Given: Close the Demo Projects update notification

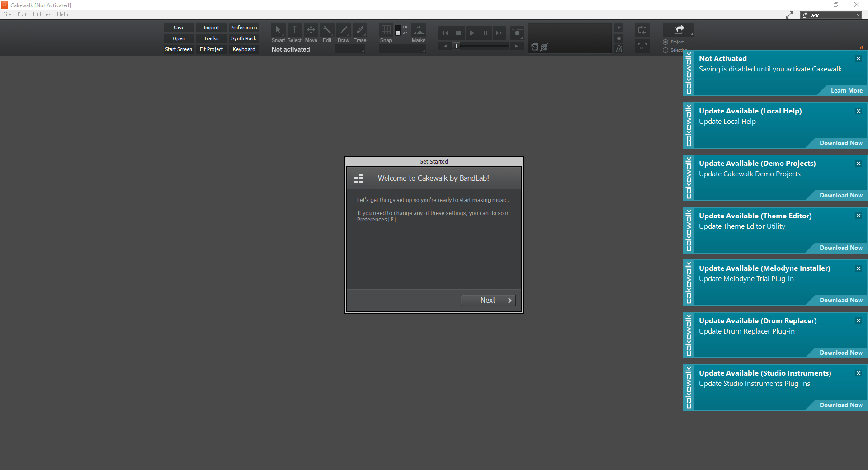Looking at the screenshot, I should (859, 164).
